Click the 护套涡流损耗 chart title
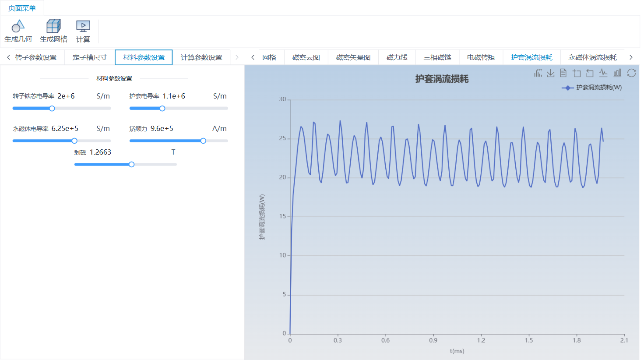The height and width of the screenshot is (360, 644). [x=442, y=79]
